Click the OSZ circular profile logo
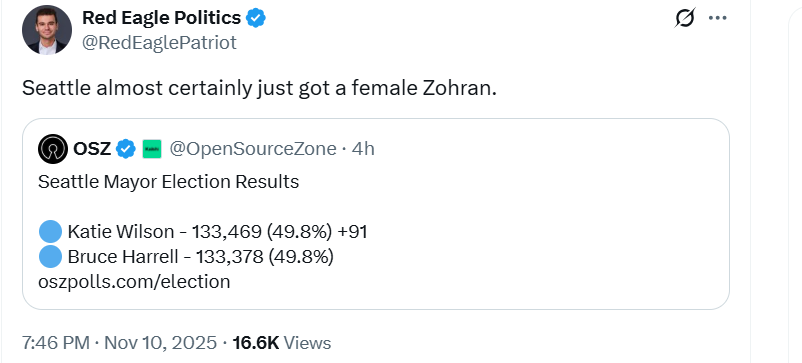802x363 pixels. click(53, 149)
